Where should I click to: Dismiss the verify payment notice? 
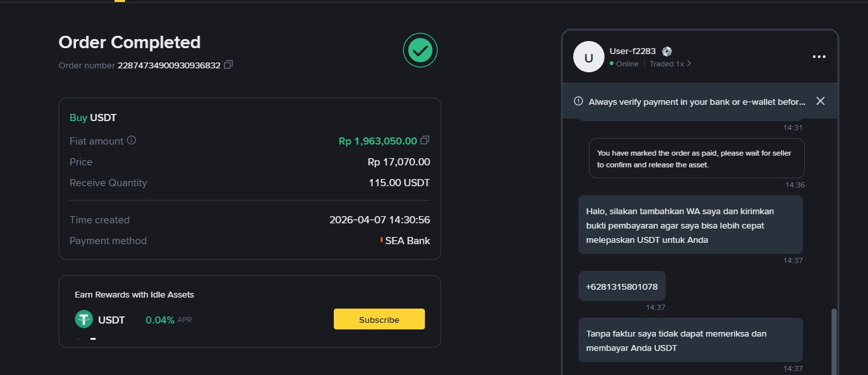coord(821,101)
